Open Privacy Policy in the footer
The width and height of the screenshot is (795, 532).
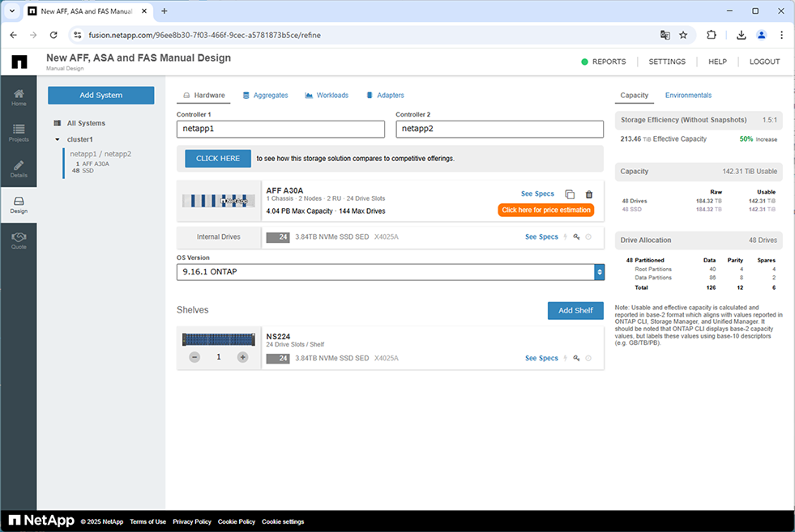(x=191, y=521)
